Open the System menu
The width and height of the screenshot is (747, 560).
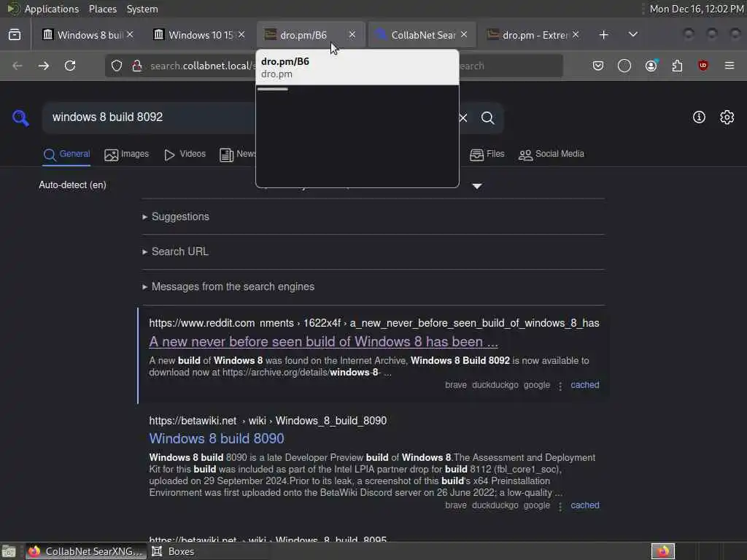click(142, 9)
